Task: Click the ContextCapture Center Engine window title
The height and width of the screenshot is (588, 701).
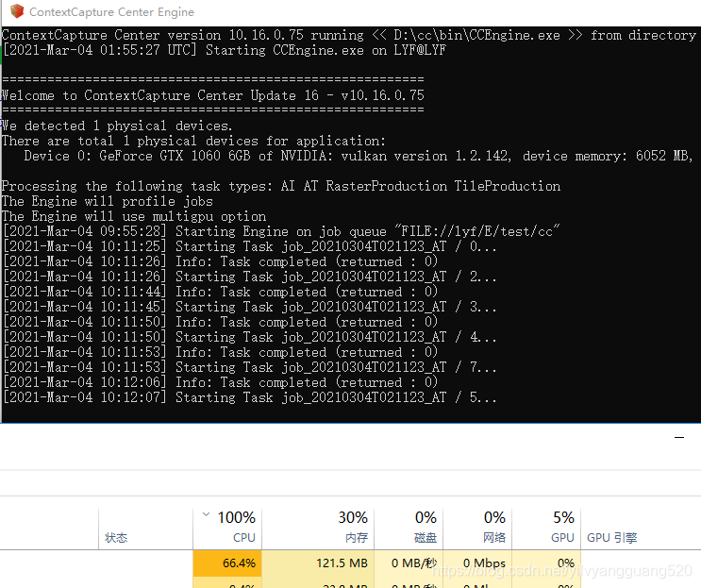Action: coord(111,12)
